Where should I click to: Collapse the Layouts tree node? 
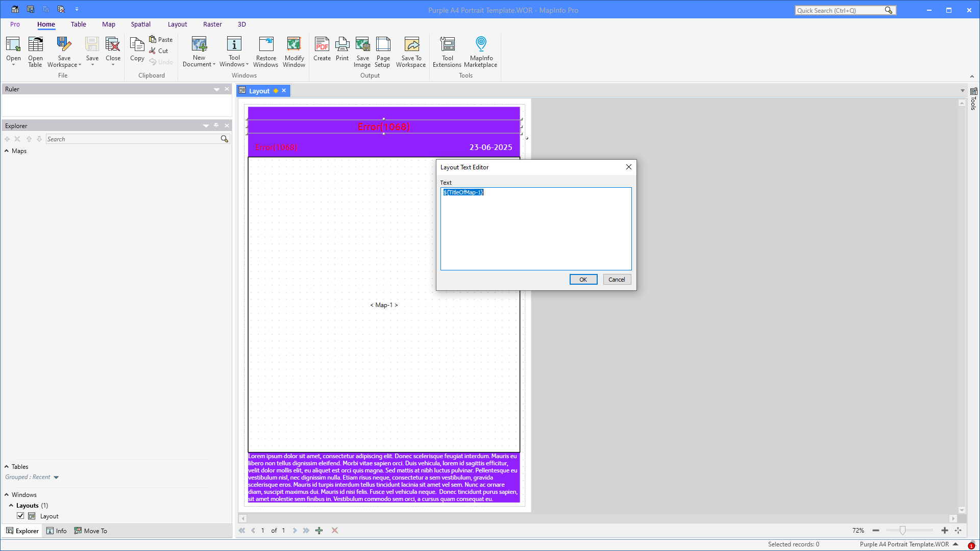[x=11, y=506]
